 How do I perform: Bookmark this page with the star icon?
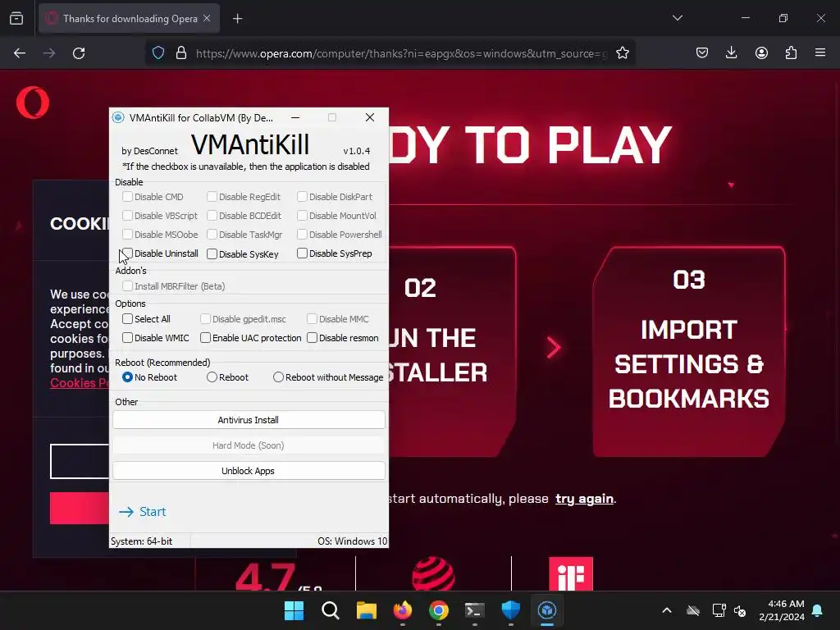(x=623, y=53)
